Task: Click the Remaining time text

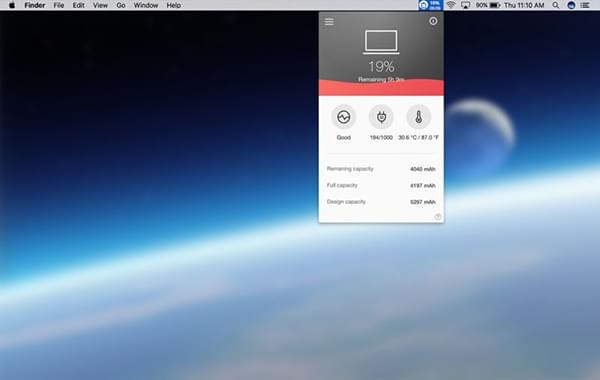Action: [381, 79]
